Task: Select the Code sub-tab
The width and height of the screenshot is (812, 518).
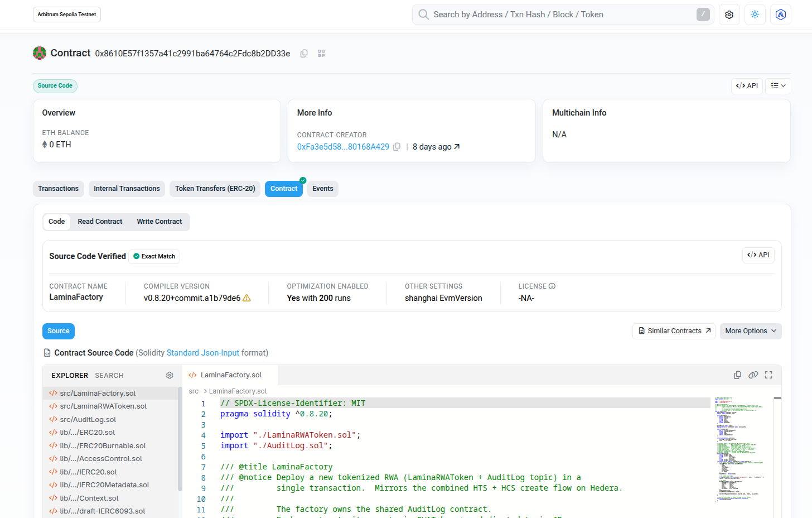Action: 57,222
